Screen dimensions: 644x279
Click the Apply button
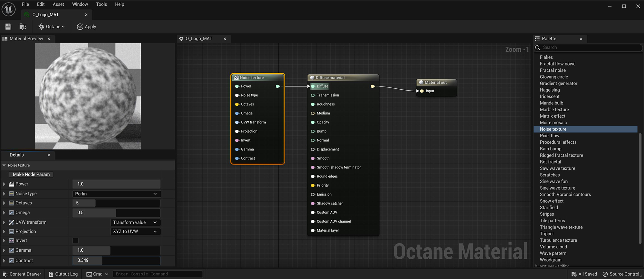pos(86,27)
